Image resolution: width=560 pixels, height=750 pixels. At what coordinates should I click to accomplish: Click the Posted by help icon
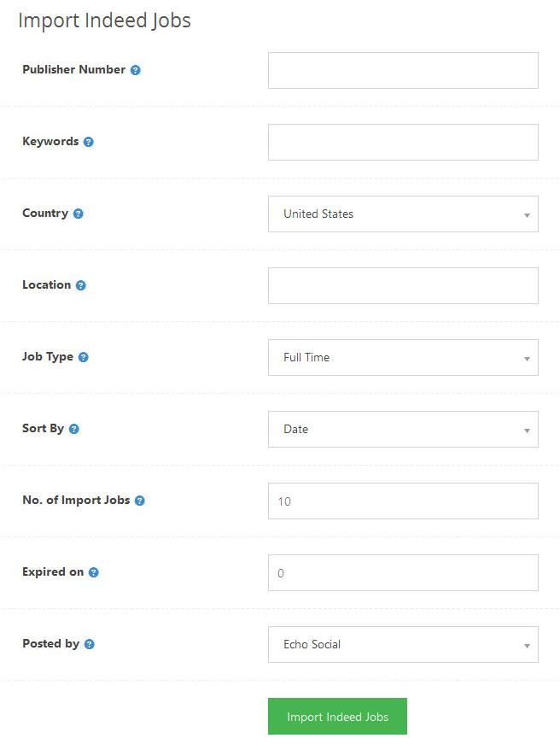[x=90, y=644]
